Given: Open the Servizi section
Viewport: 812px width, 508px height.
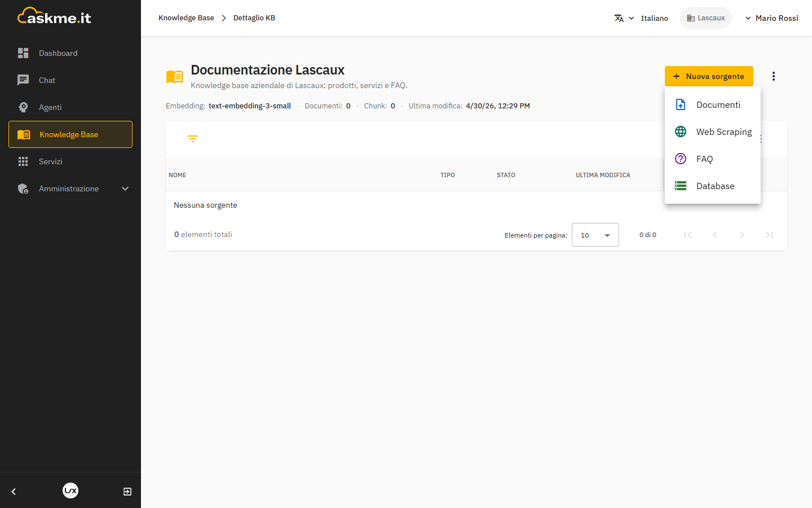Looking at the screenshot, I should click(x=70, y=161).
